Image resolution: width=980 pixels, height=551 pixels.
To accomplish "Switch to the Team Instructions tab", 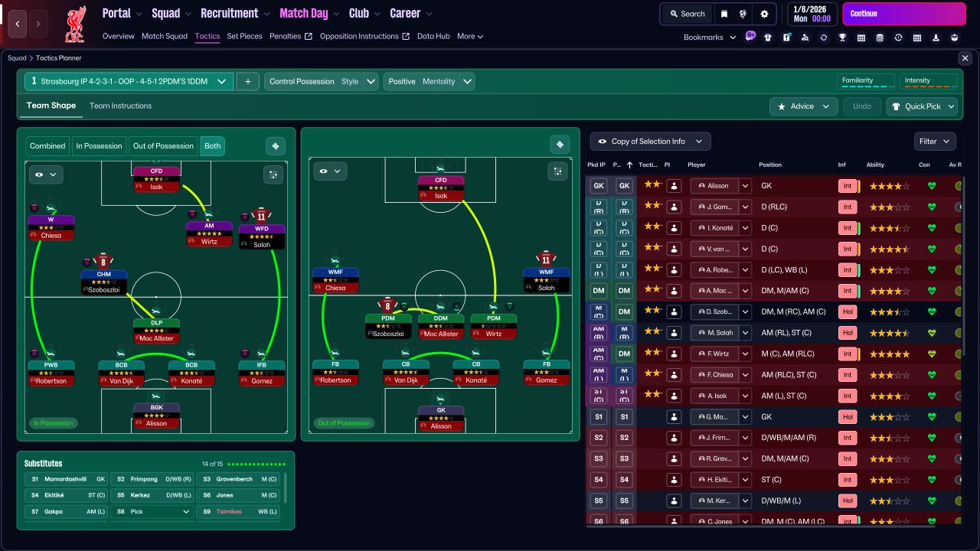I will click(x=120, y=106).
